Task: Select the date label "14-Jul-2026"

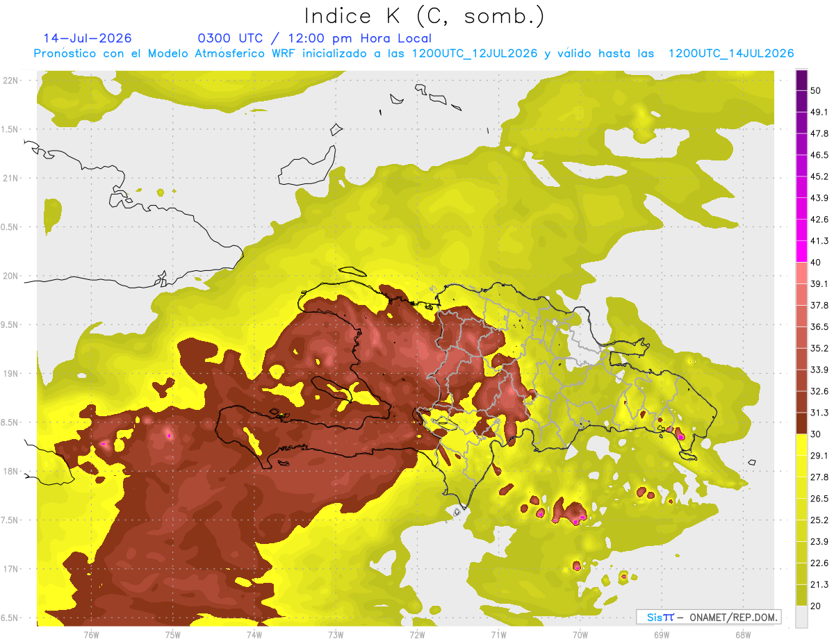Action: pyautogui.click(x=88, y=38)
